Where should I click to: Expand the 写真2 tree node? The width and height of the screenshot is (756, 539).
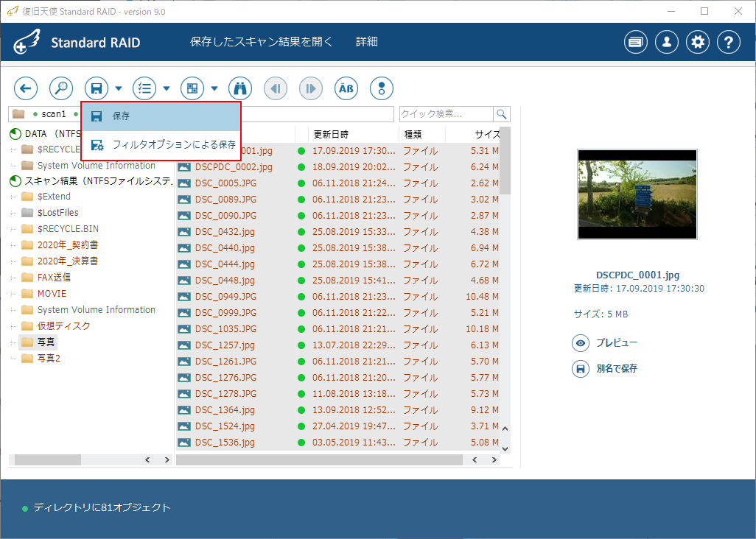point(14,359)
